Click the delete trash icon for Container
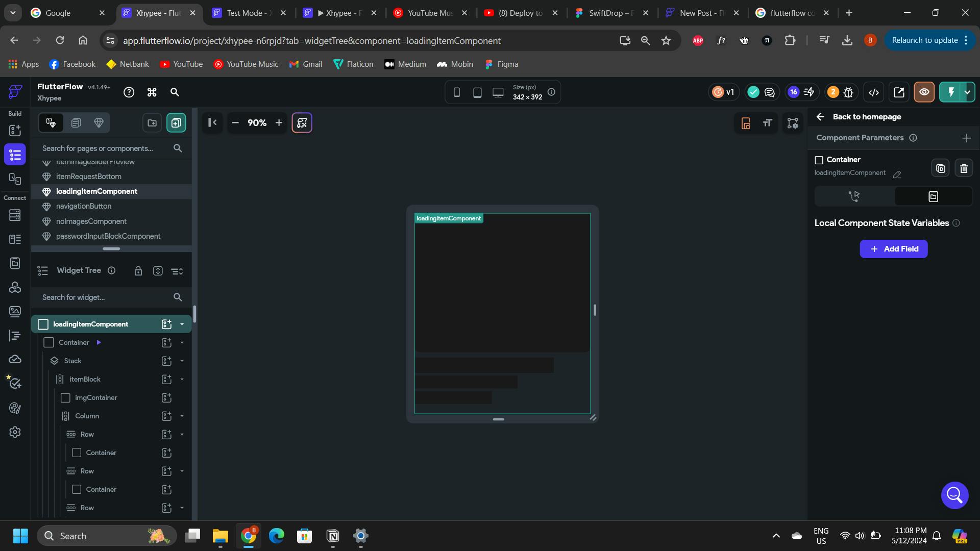This screenshot has width=980, height=551. pos(964,168)
